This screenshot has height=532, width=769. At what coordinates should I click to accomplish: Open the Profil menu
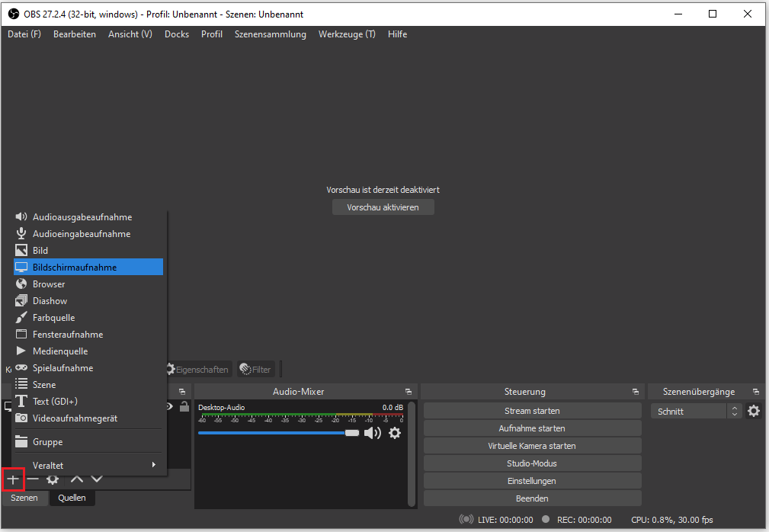212,34
